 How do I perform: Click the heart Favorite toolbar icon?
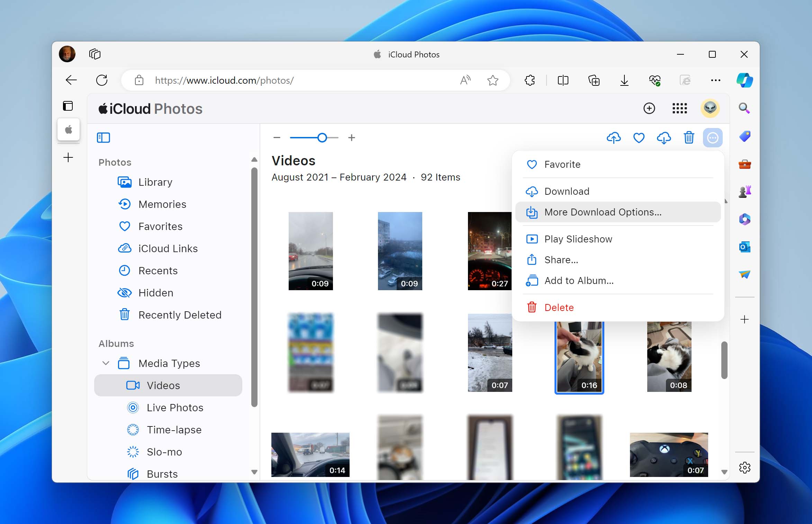[x=639, y=138]
